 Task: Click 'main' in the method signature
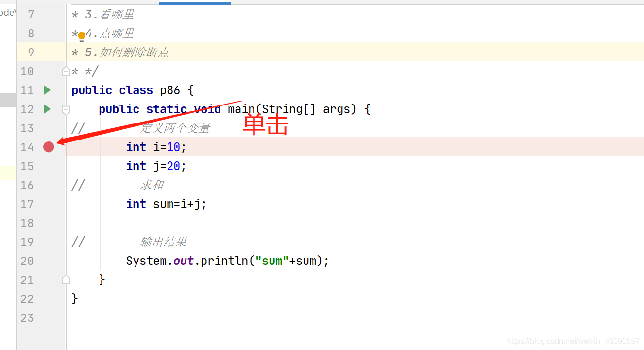(241, 109)
